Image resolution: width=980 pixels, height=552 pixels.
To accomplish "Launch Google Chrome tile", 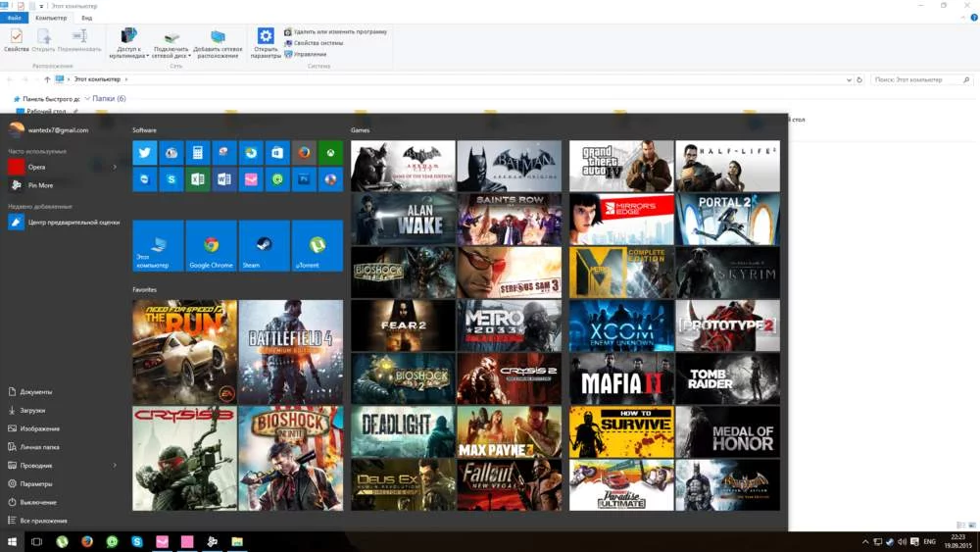I will pos(211,245).
